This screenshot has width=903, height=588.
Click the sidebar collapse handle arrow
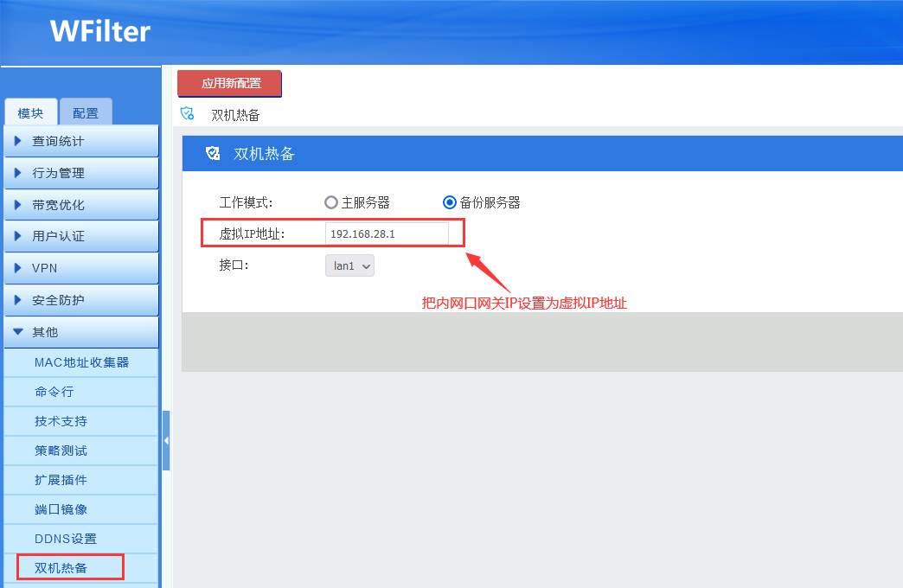click(x=166, y=440)
